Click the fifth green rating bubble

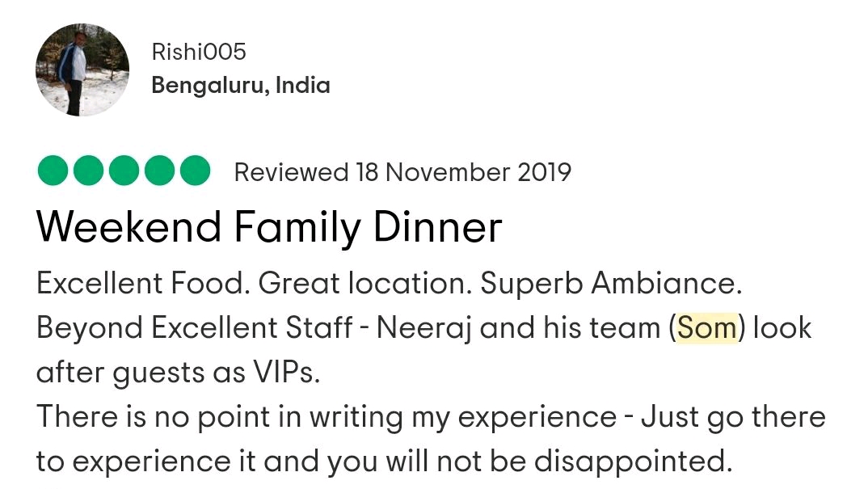tap(195, 171)
